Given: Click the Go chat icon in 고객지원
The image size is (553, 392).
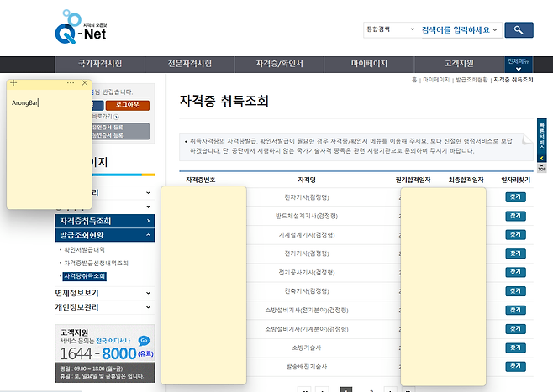Looking at the screenshot, I should pyautogui.click(x=144, y=341).
